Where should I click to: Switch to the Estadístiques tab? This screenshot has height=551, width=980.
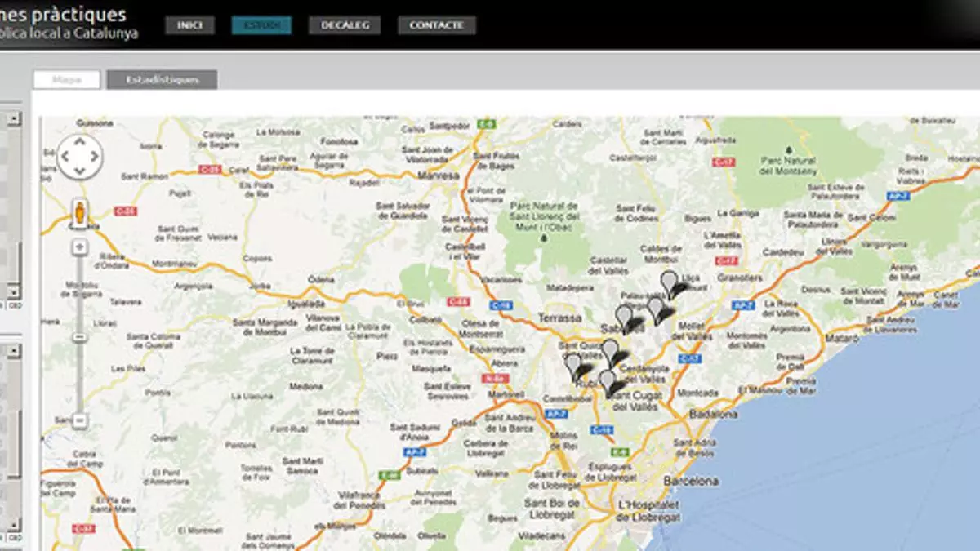[x=162, y=80]
